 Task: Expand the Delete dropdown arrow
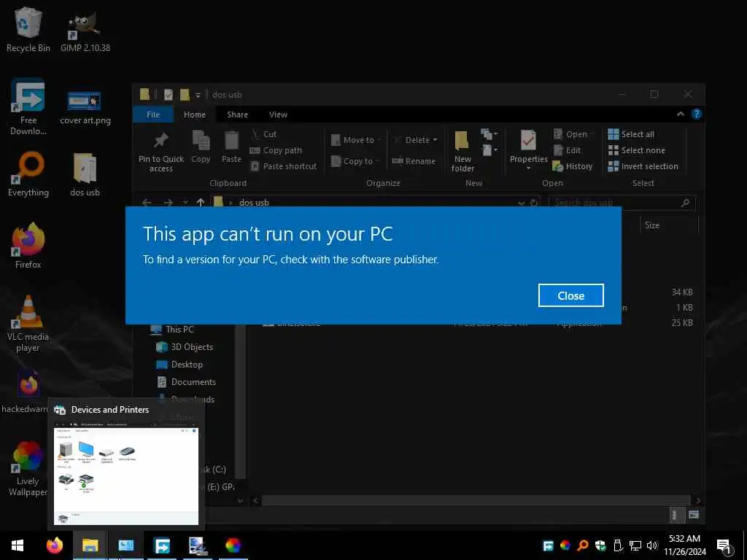click(435, 140)
